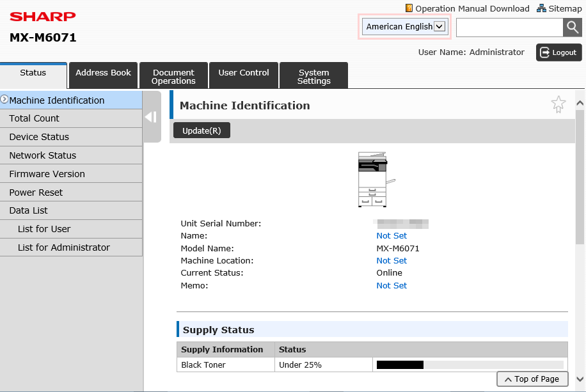Click inside the search input field
The image size is (586, 392).
tap(509, 27)
